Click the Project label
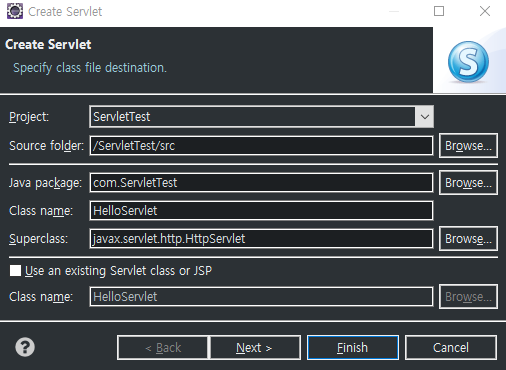This screenshot has width=506, height=370. pos(29,117)
